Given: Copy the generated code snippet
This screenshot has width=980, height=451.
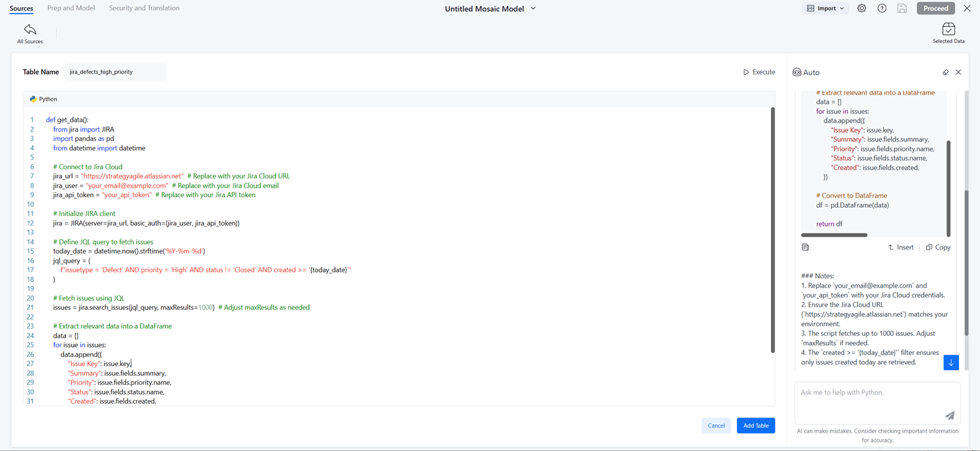Looking at the screenshot, I should pos(938,248).
